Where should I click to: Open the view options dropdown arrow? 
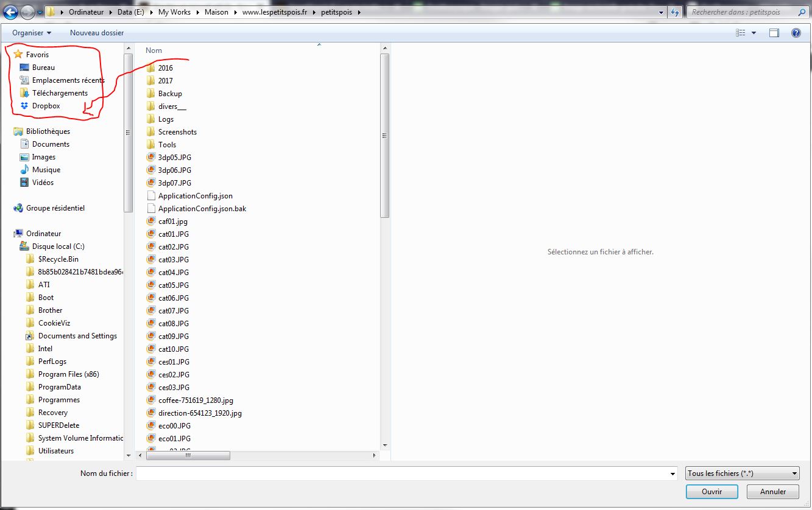click(754, 33)
